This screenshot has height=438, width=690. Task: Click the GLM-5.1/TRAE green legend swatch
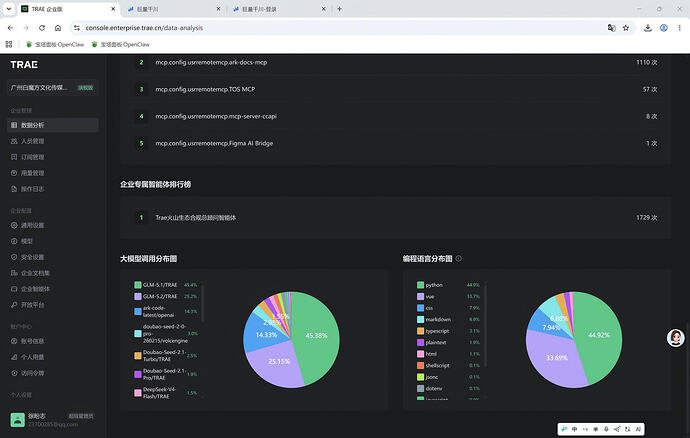[138, 285]
